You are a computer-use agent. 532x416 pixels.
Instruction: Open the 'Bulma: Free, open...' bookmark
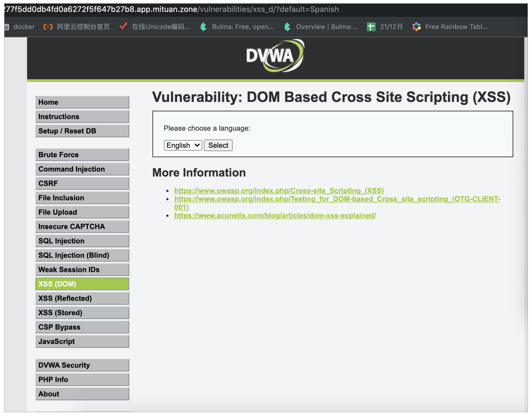click(x=242, y=27)
